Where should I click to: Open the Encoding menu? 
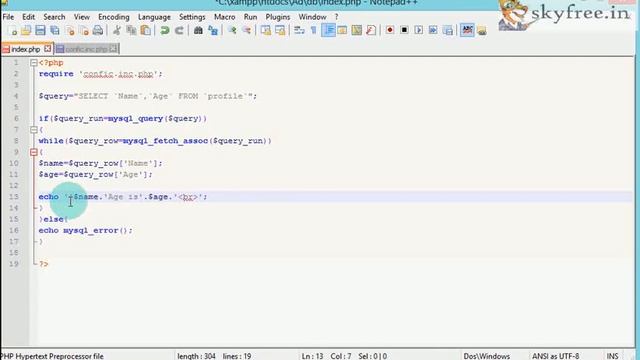114,17
